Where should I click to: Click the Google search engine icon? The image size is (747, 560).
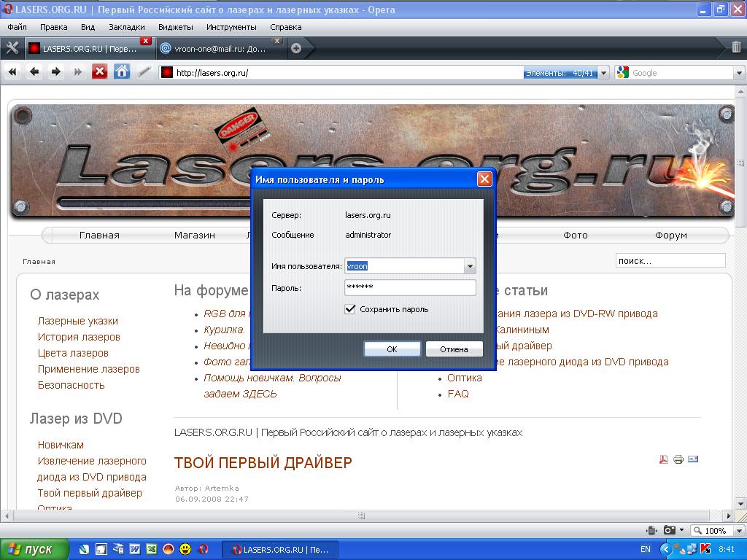(623, 72)
